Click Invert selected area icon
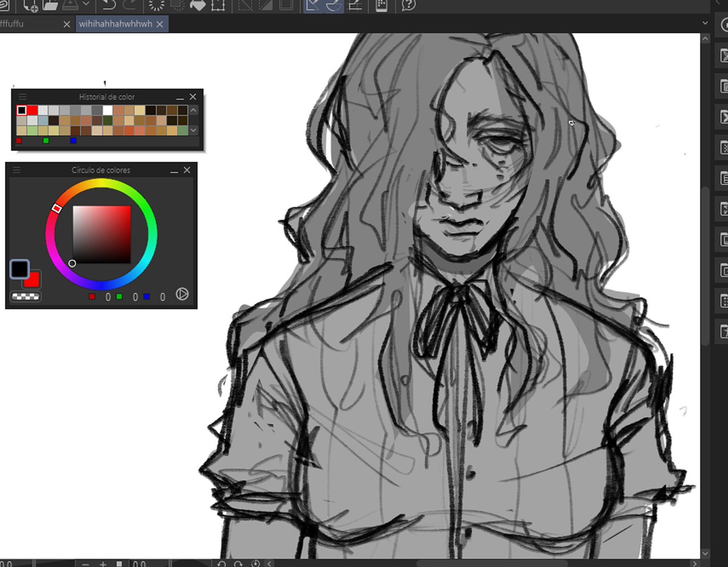Image resolution: width=728 pixels, height=567 pixels. point(266,5)
